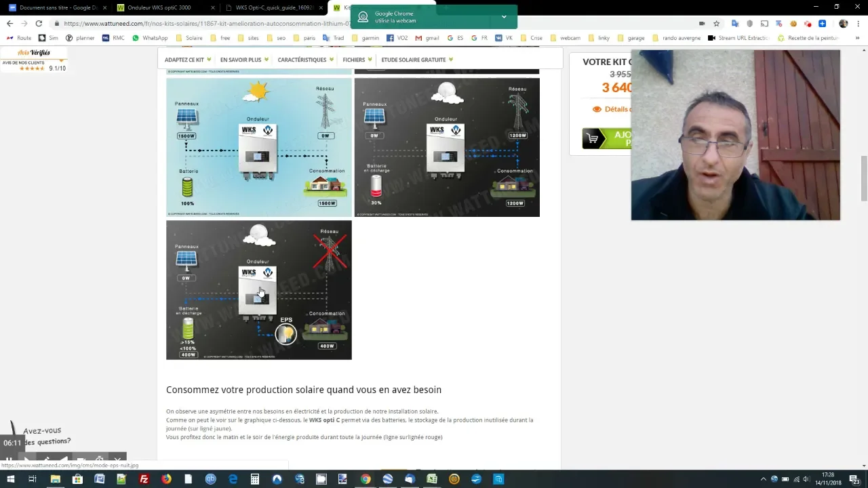Open the 'garage' bookmarks folder
Image resolution: width=868 pixels, height=488 pixels.
631,38
